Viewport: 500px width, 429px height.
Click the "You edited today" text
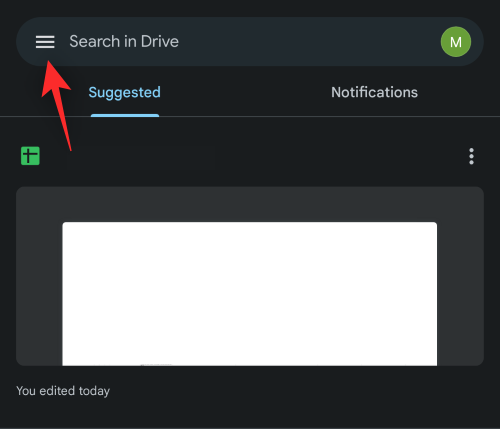(x=63, y=391)
